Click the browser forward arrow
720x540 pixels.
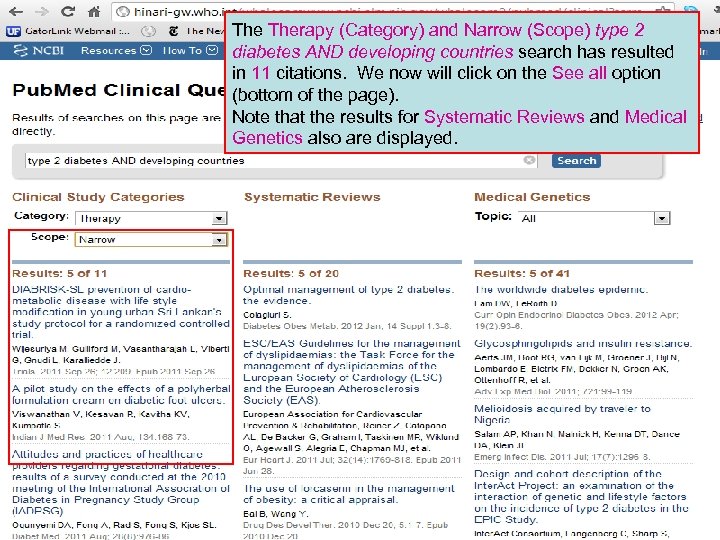point(41,11)
